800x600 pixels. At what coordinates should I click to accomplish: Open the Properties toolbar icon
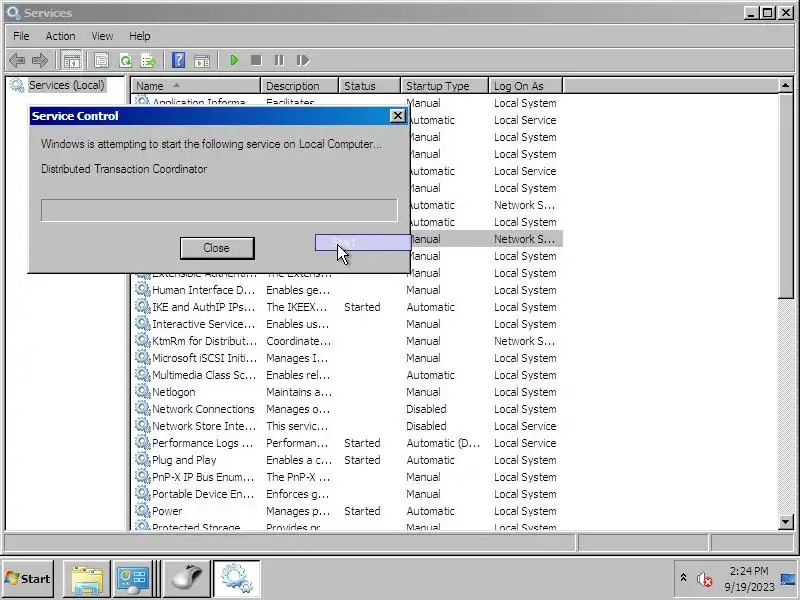101,60
